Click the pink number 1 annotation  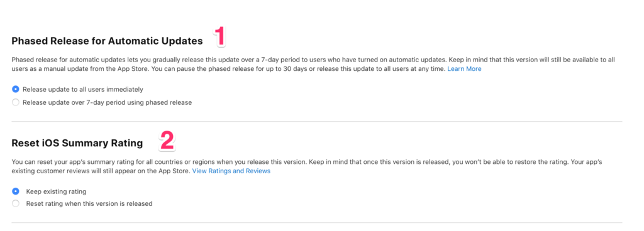220,36
